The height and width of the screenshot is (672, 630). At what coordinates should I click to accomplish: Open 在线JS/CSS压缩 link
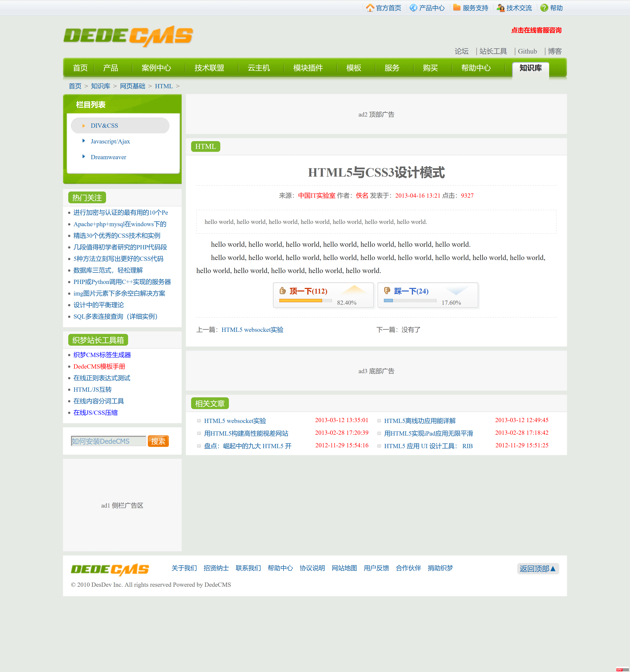(96, 412)
